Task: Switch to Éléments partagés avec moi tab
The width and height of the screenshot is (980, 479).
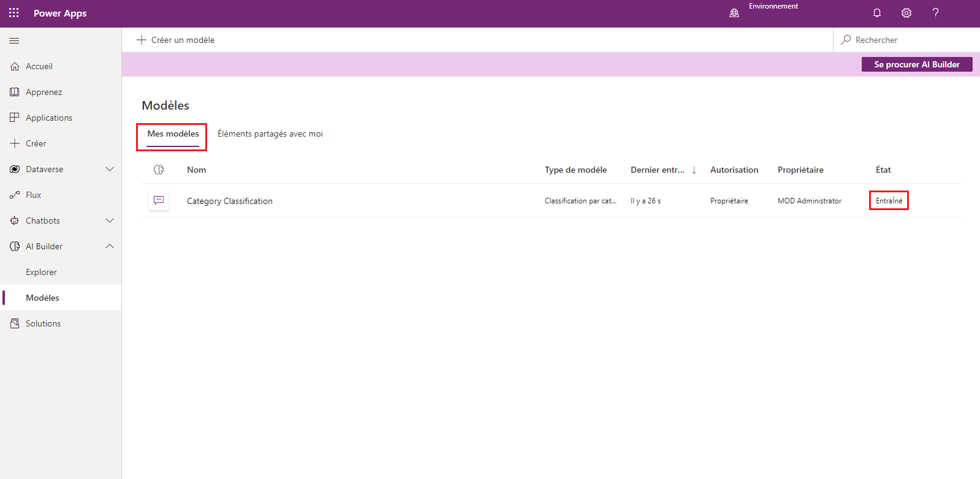Action: tap(270, 134)
